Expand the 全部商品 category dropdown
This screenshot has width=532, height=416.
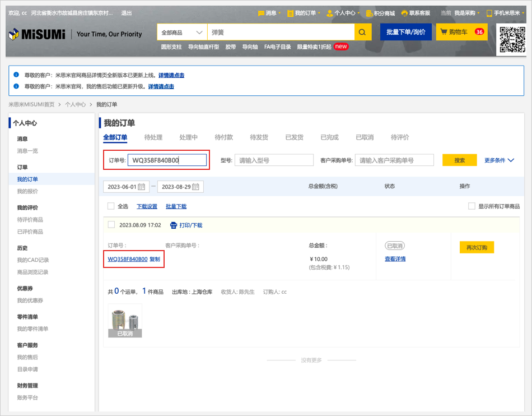(x=182, y=33)
